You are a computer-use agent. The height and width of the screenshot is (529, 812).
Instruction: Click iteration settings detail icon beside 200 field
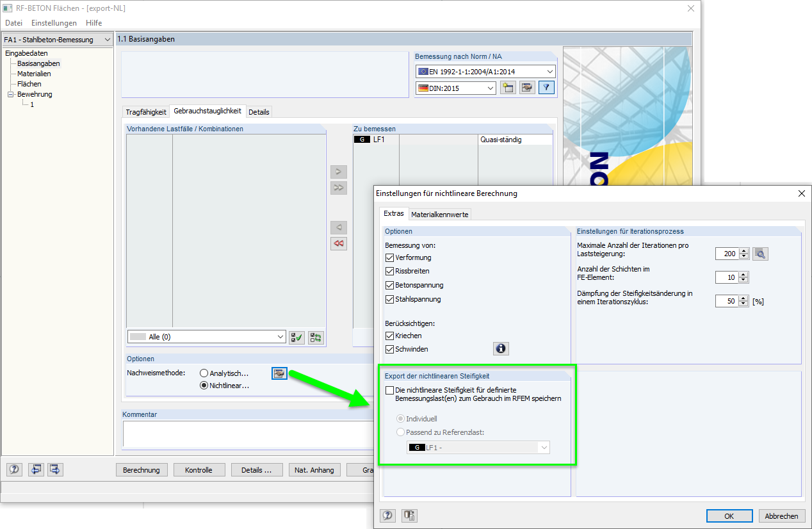[x=759, y=253]
